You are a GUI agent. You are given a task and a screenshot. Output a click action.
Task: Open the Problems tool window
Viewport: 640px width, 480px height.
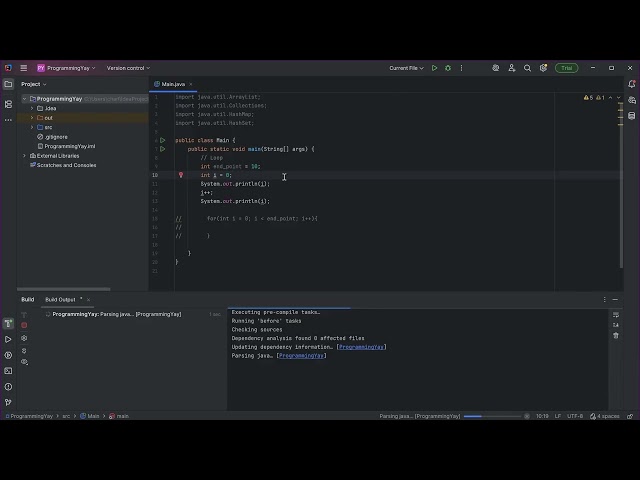[8, 387]
